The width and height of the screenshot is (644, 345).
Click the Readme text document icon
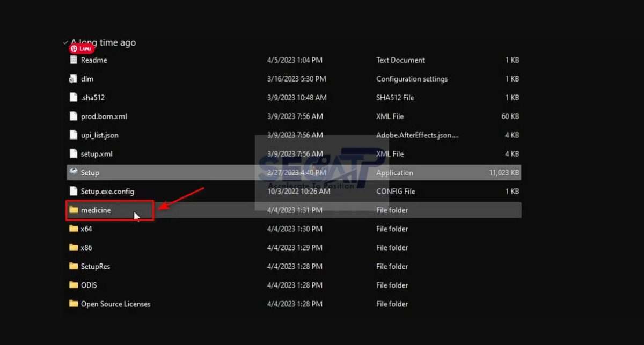pos(74,60)
